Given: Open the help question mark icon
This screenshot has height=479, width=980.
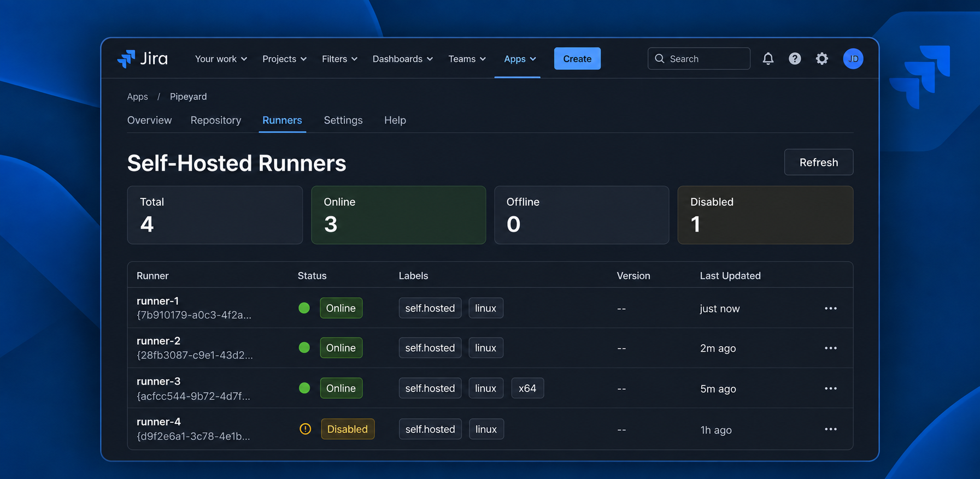Looking at the screenshot, I should [x=795, y=58].
